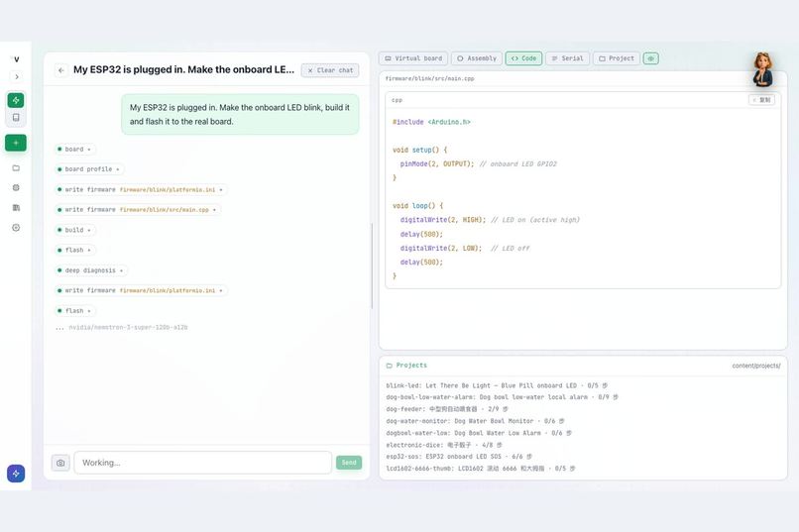The height and width of the screenshot is (532, 799).
Task: Click the chat message input field
Action: pyautogui.click(x=203, y=463)
